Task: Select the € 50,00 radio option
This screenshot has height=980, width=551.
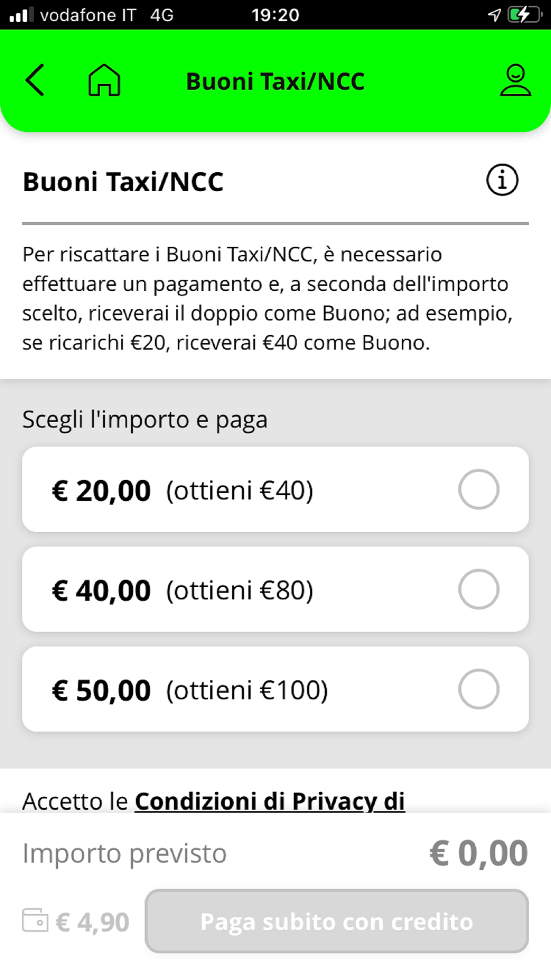Action: [478, 689]
